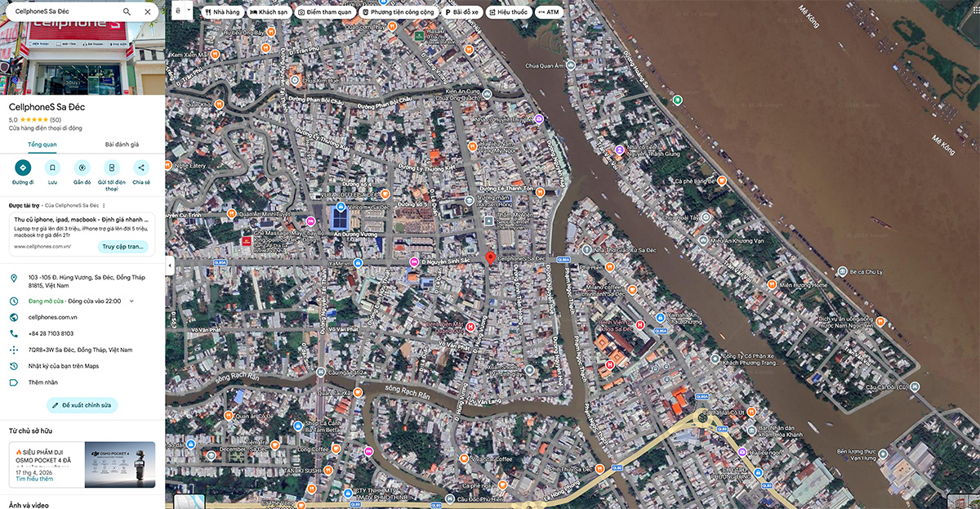Send place to phone via Gửi tới điện thoại

click(112, 167)
